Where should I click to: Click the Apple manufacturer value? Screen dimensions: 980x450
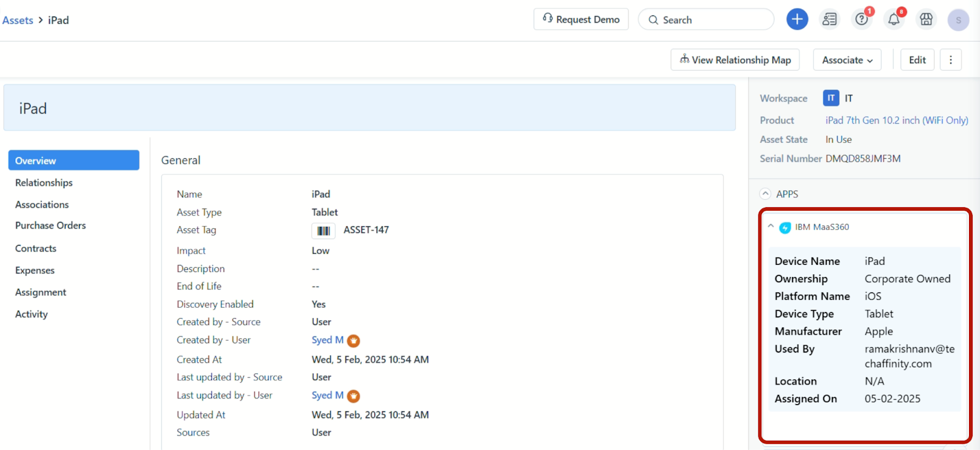pos(879,332)
